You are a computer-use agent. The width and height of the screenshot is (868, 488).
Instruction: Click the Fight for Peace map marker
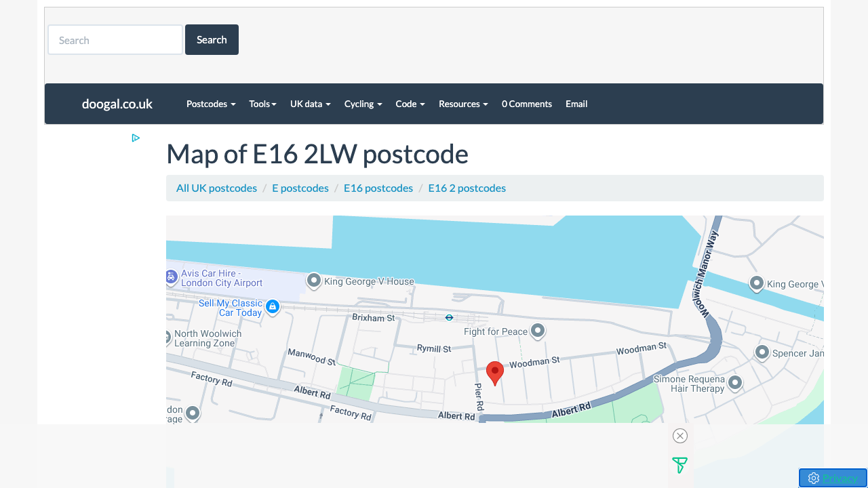[x=538, y=331]
